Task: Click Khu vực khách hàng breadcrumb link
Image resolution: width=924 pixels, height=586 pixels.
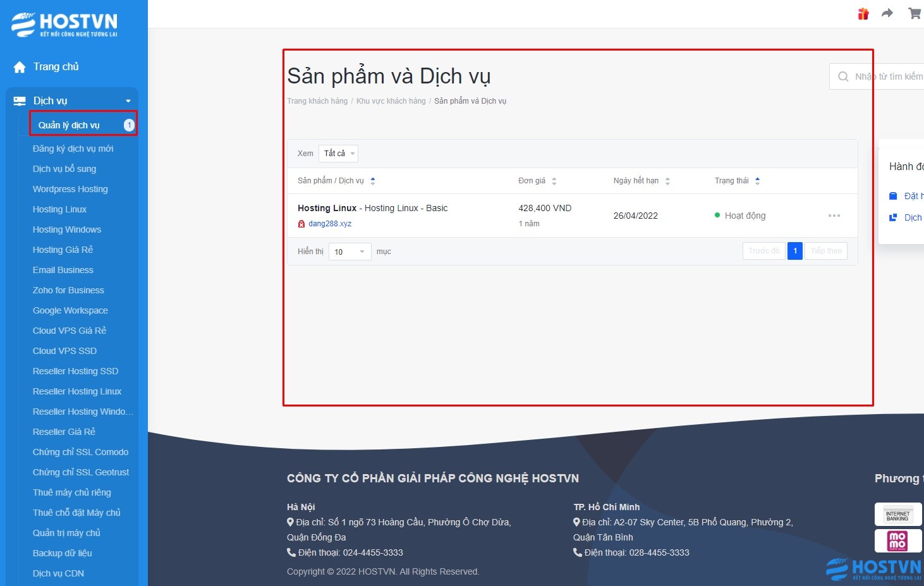Action: click(x=391, y=101)
